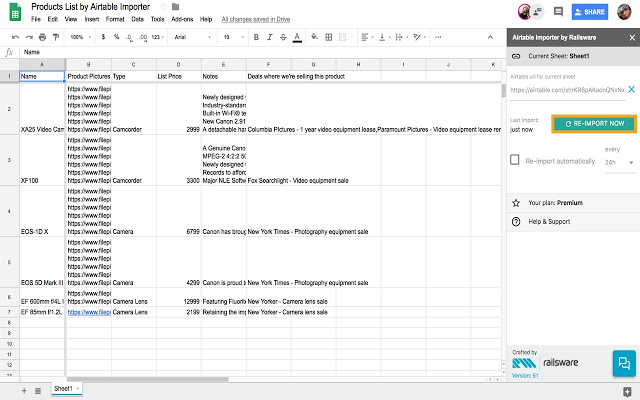The image size is (640, 400).
Task: Open the View menu
Action: coord(71,19)
